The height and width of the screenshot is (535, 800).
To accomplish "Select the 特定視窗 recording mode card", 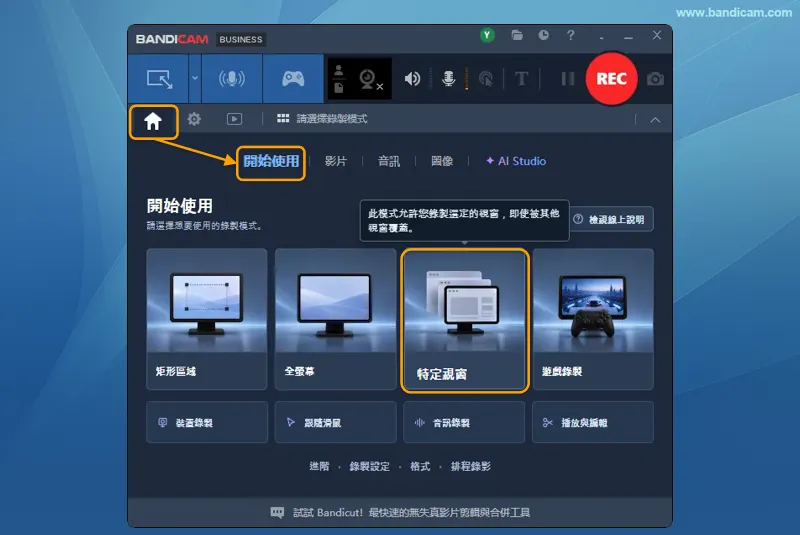I will pos(464,321).
